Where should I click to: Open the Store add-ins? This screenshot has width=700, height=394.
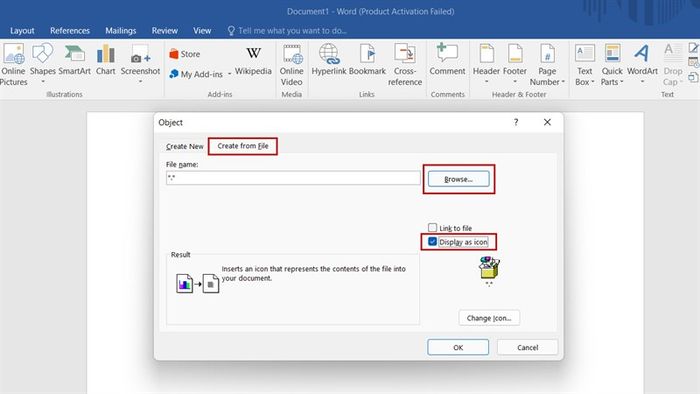[x=185, y=54]
